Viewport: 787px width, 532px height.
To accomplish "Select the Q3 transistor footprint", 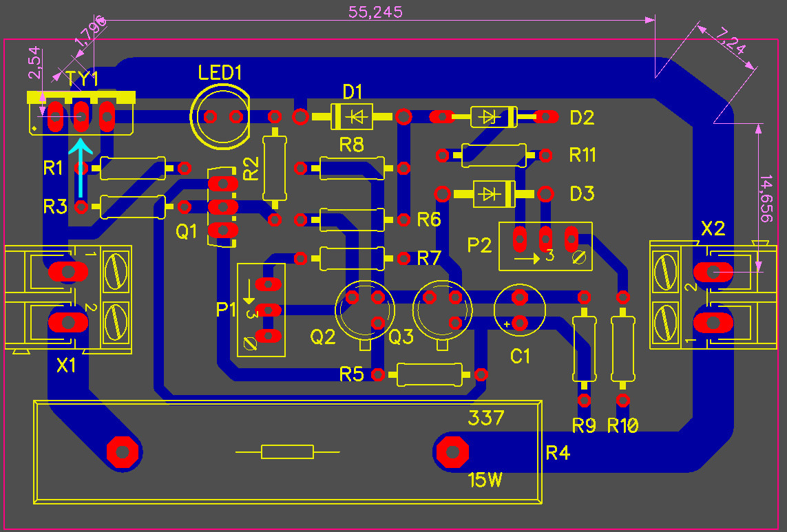I will (442, 310).
